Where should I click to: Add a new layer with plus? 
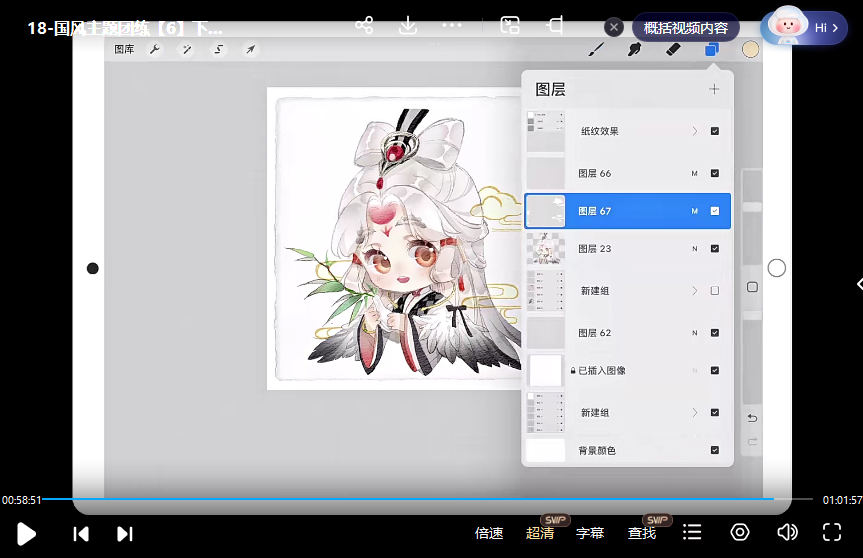tap(714, 89)
